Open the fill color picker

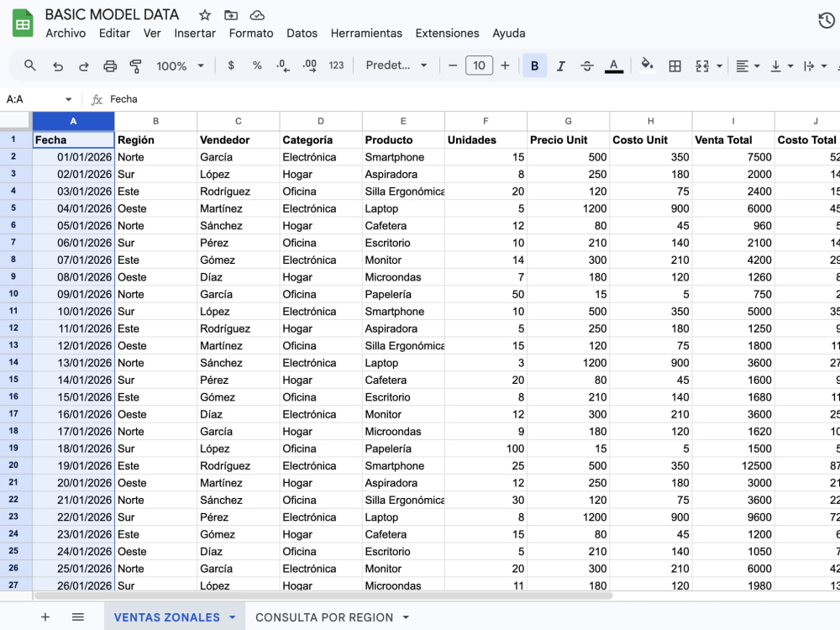[647, 66]
